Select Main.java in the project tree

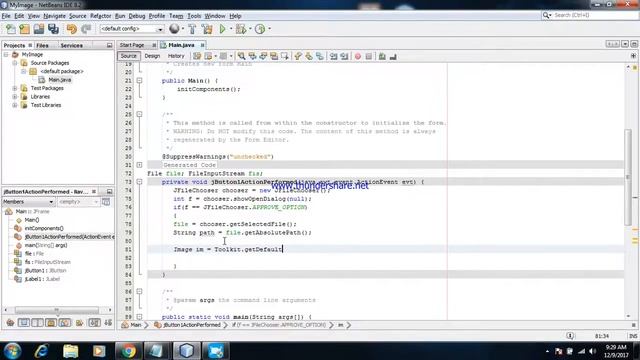(x=60, y=80)
